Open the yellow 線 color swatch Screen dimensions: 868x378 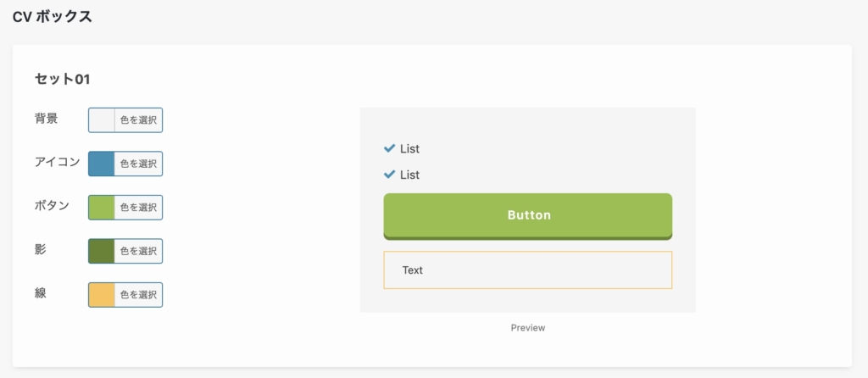tap(102, 294)
